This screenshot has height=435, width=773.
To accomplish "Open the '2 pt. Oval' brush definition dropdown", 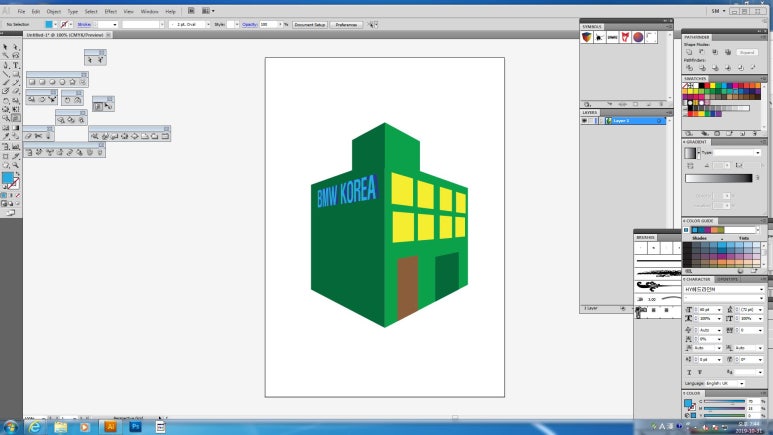I will (x=208, y=24).
